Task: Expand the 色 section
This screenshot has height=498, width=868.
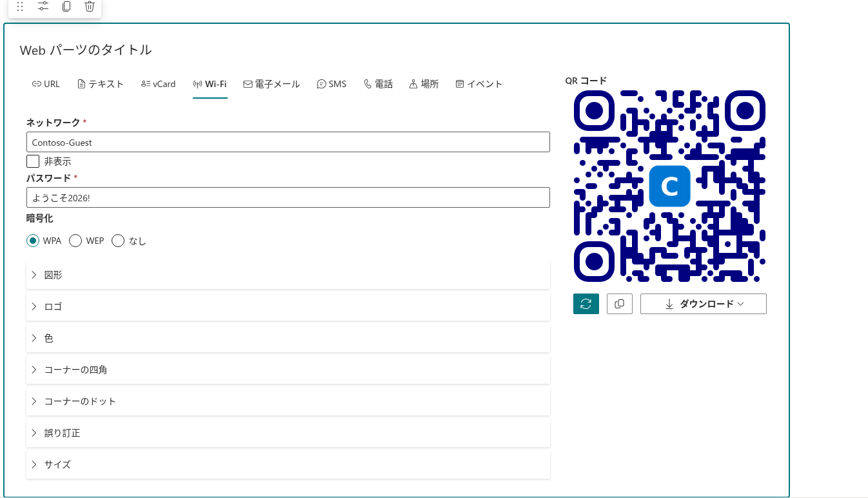Action: click(288, 338)
